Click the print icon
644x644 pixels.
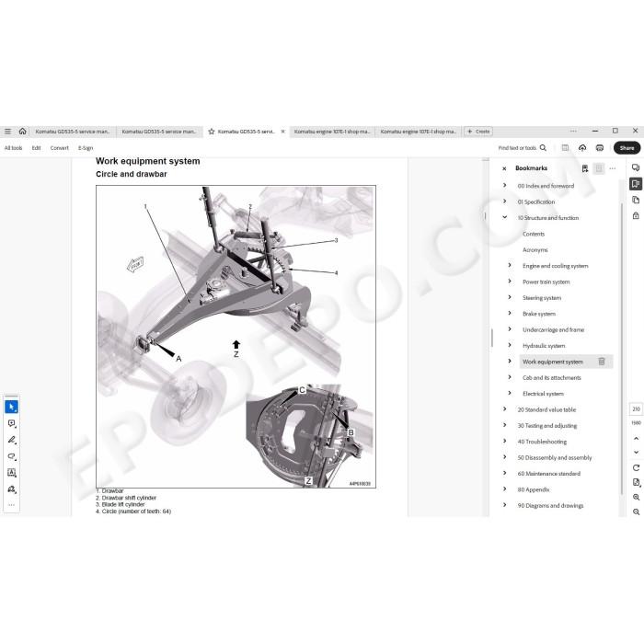click(x=600, y=148)
